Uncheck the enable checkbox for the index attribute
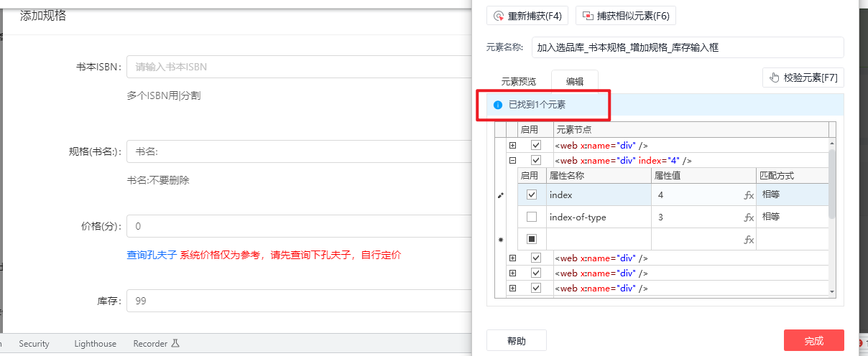The image size is (868, 356). click(532, 195)
